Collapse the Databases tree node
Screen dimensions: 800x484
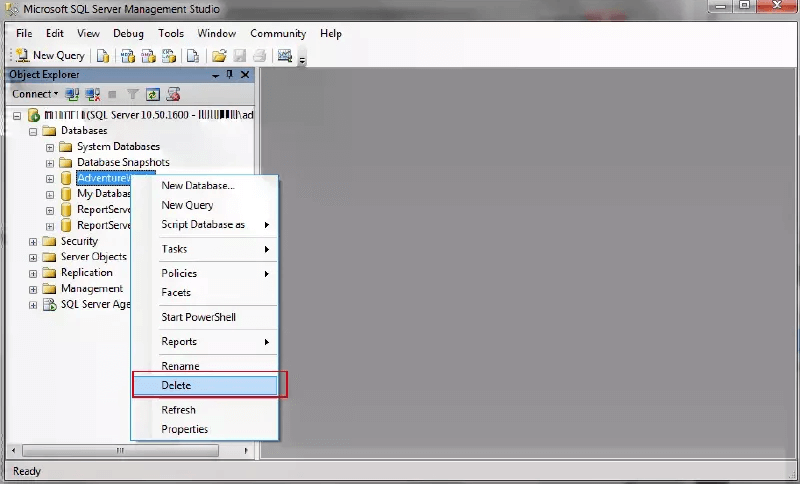[33, 131]
